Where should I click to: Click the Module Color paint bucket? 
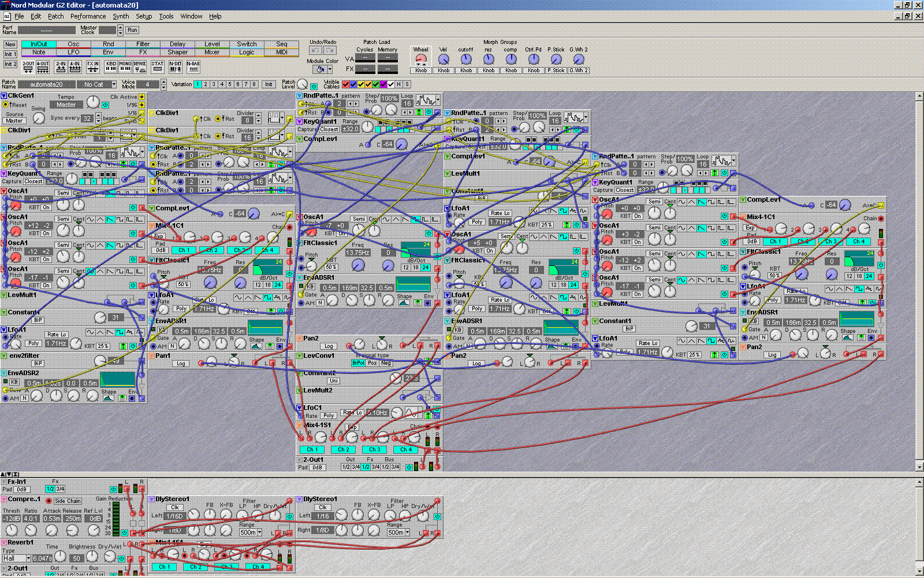[x=319, y=69]
